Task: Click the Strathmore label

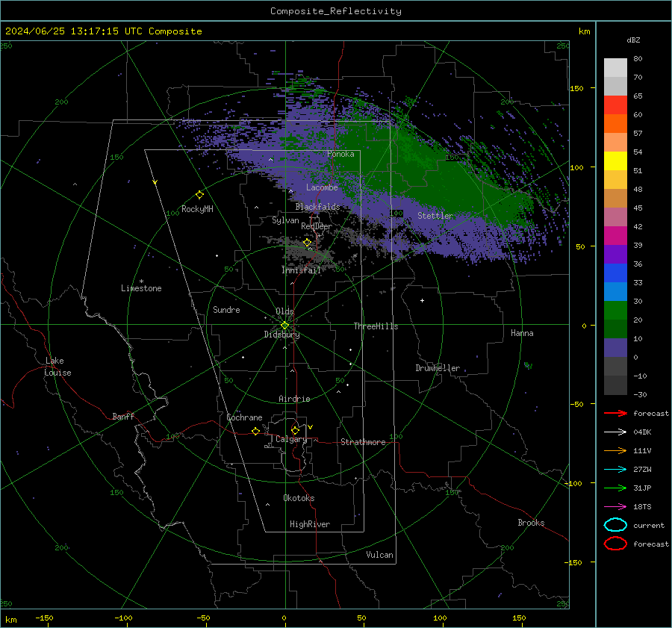Action: coord(363,442)
